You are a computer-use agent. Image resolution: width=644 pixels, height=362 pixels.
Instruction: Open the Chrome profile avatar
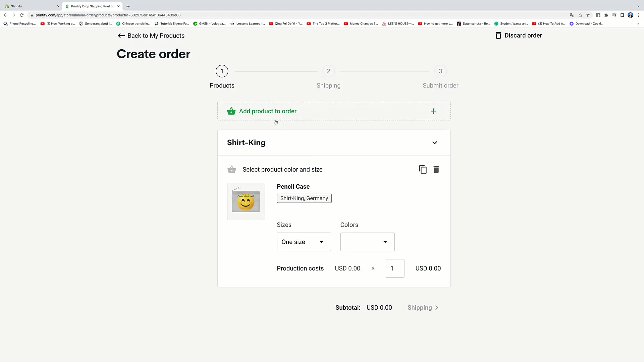[x=630, y=15]
